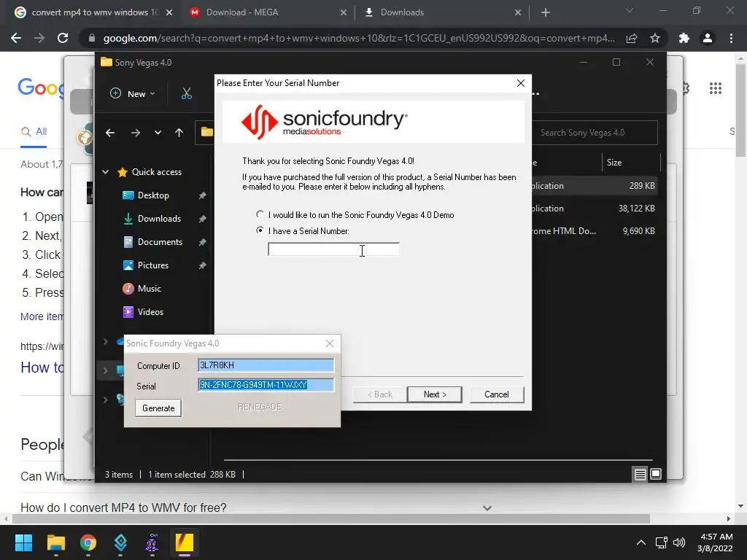The image size is (747, 560).
Task: Select the 9,690 KB file row
Action: 594,231
